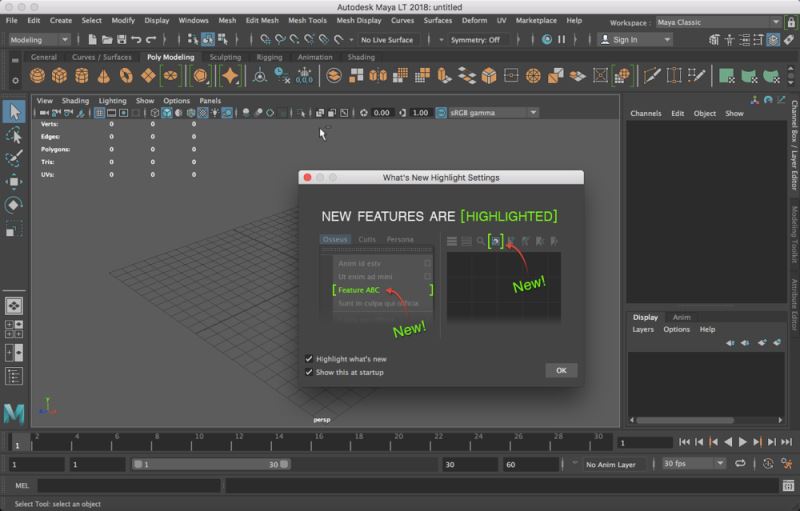The width and height of the screenshot is (800, 511).
Task: Activate the Move tool
Action: tap(14, 182)
